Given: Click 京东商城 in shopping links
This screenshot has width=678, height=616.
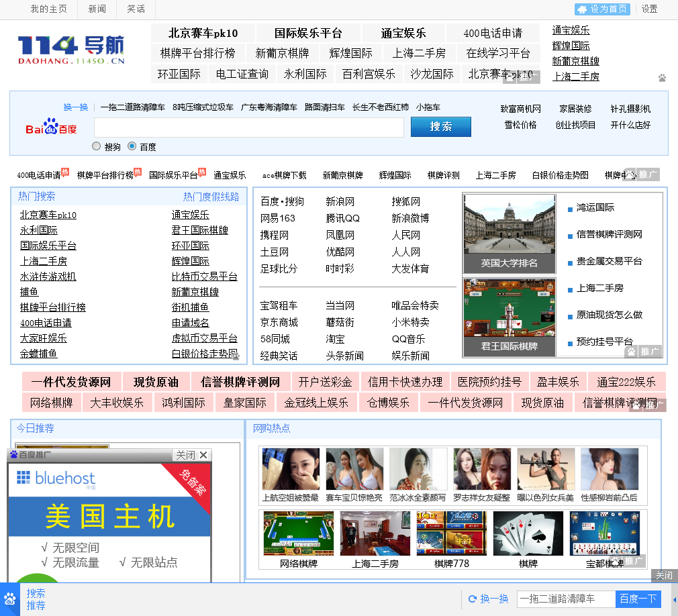Looking at the screenshot, I should (x=279, y=322).
